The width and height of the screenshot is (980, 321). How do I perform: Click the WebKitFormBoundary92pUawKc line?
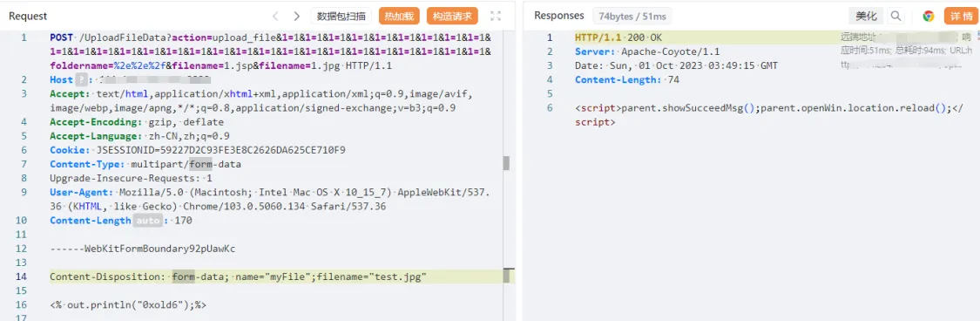(143, 249)
